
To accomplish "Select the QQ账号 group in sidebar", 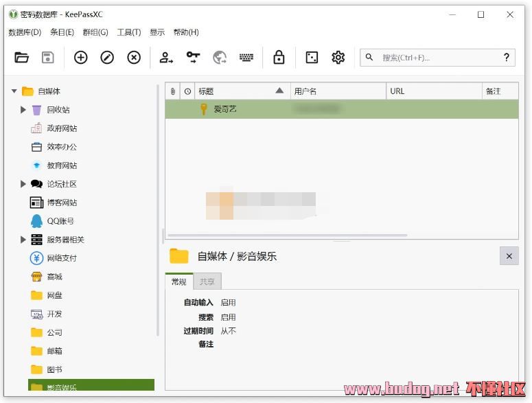I will [60, 221].
